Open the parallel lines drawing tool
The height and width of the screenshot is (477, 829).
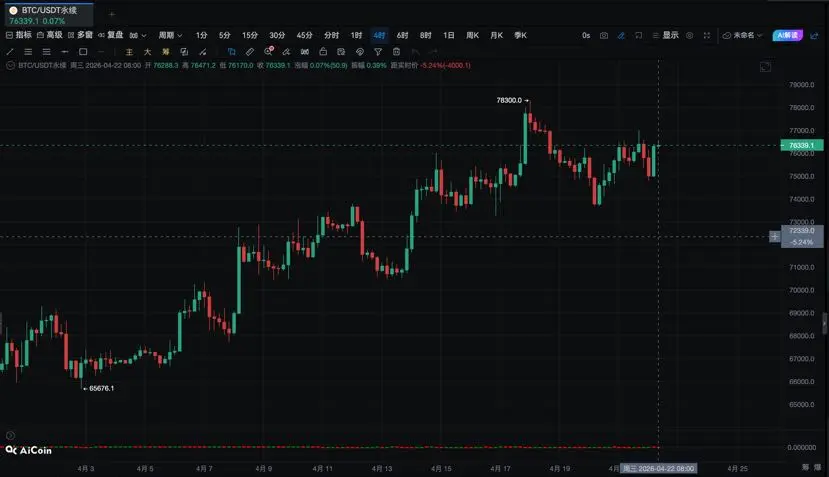[x=28, y=52]
